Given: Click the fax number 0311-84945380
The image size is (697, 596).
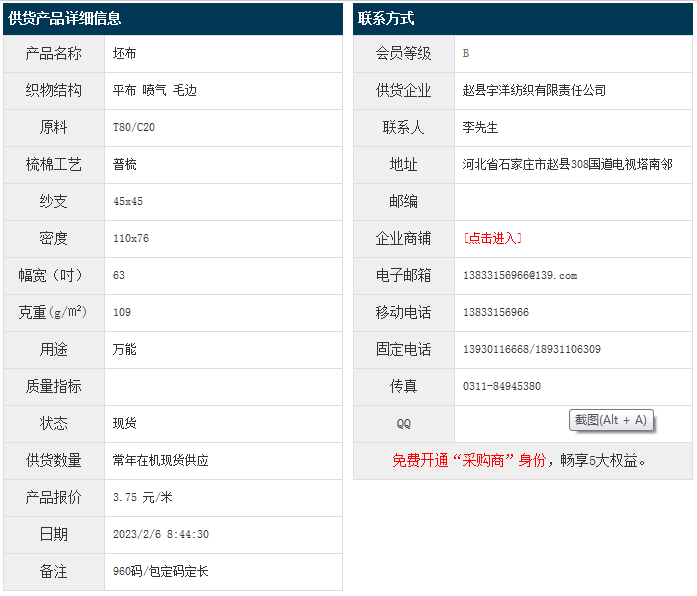Looking at the screenshot, I should pyautogui.click(x=502, y=386).
